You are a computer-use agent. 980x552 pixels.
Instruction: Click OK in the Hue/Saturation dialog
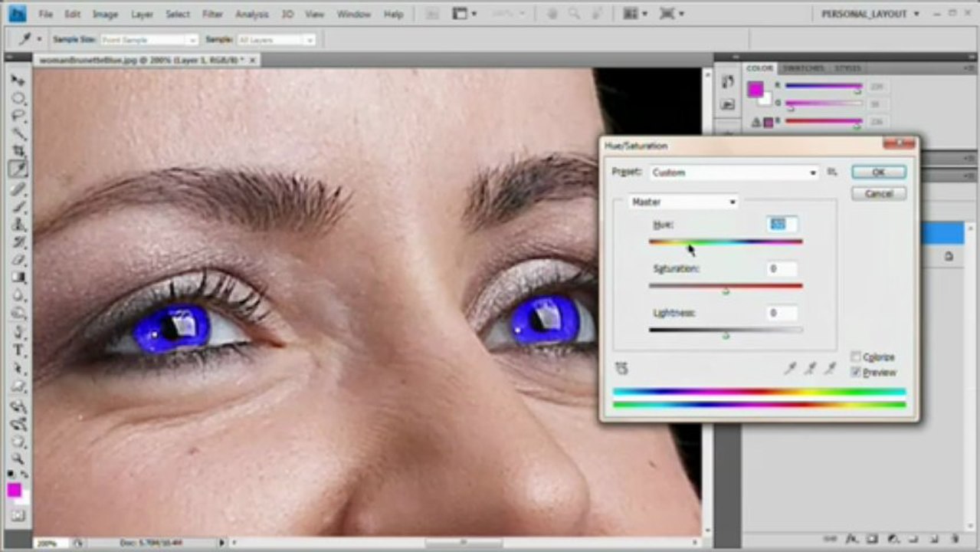(x=879, y=172)
